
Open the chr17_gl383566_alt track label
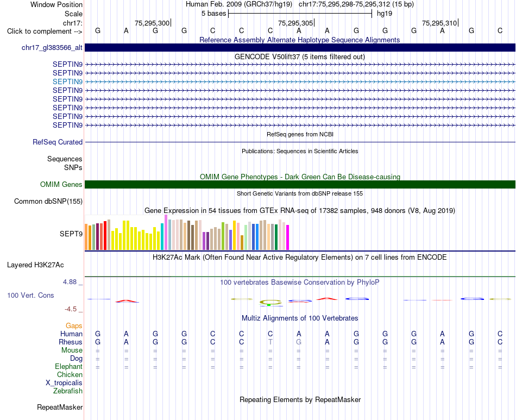[x=52, y=47]
